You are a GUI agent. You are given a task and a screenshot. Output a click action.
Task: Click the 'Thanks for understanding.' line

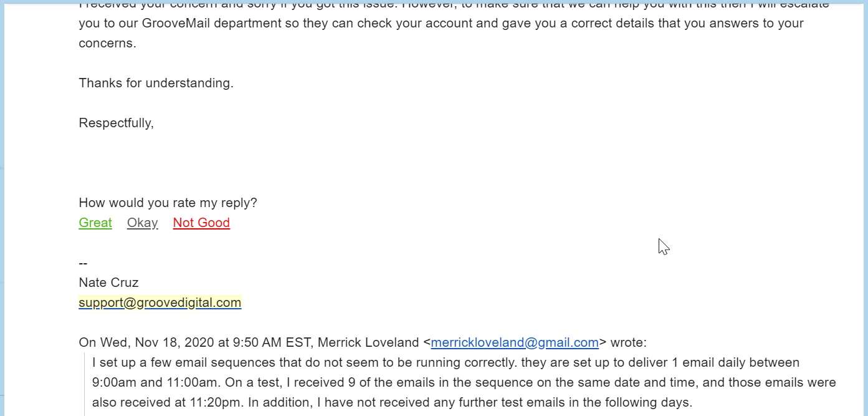click(x=156, y=83)
